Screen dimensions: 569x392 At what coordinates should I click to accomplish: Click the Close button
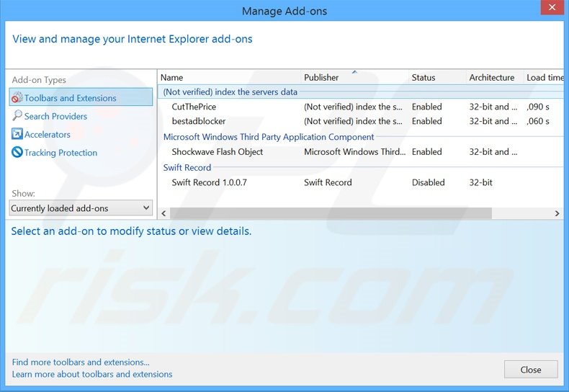tap(531, 370)
